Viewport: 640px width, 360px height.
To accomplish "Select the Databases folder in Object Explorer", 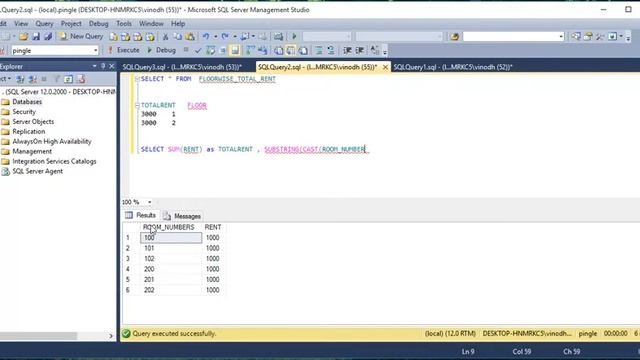I will (27, 102).
